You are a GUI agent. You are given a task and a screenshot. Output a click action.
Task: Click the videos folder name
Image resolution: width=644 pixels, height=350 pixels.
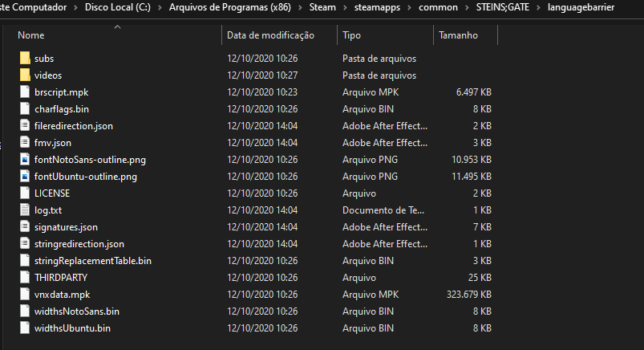click(48, 75)
